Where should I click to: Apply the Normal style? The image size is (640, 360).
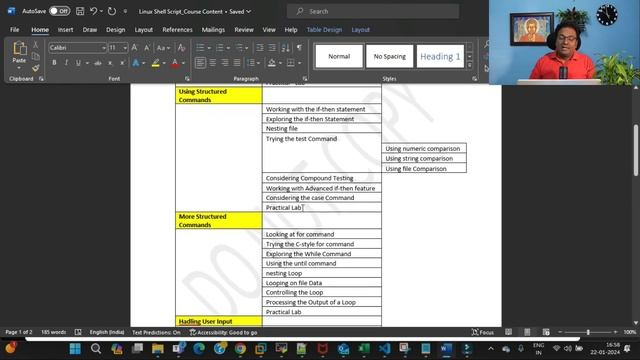point(339,56)
